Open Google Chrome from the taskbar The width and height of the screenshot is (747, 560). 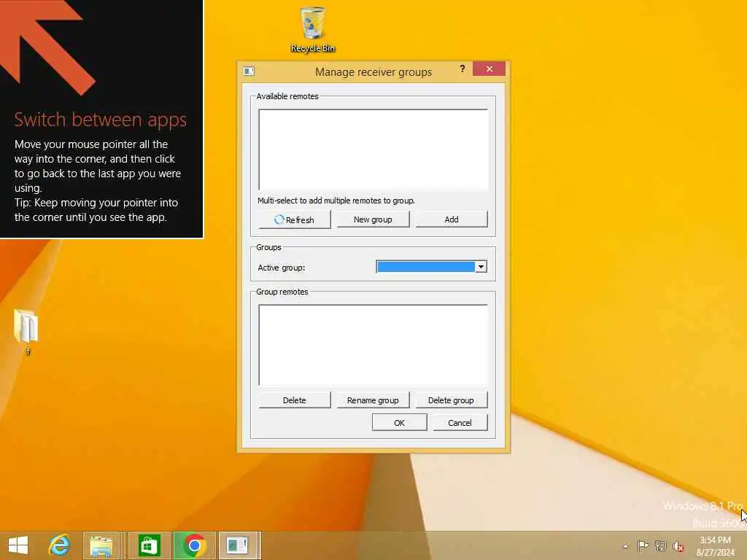click(x=194, y=545)
